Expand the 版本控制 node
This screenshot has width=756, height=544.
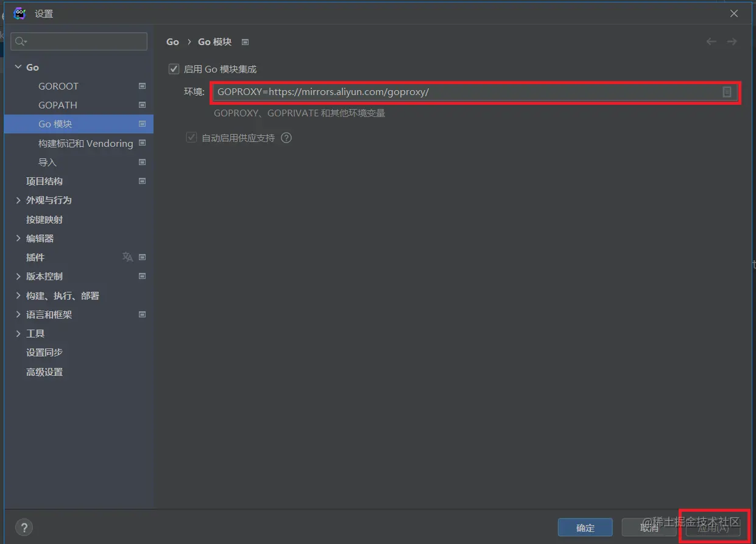[x=18, y=276]
